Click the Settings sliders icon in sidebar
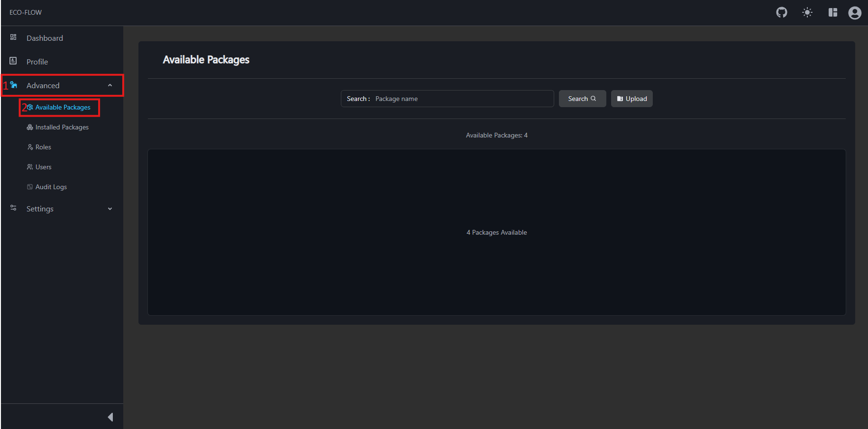Image resolution: width=868 pixels, height=429 pixels. 13,208
